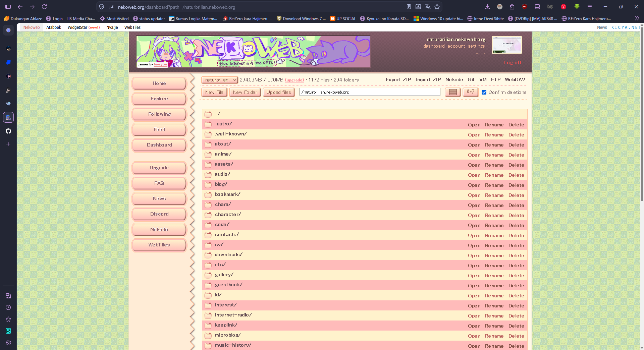Screen dimensions: 644x350
Task: Reload the Nekoweb dashboard page
Action: pyautogui.click(x=44, y=7)
